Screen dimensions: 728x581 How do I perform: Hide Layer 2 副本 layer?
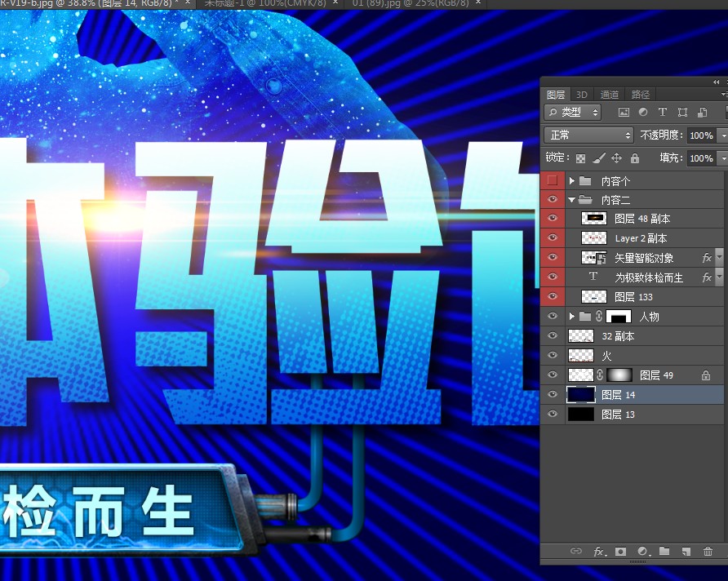point(552,237)
